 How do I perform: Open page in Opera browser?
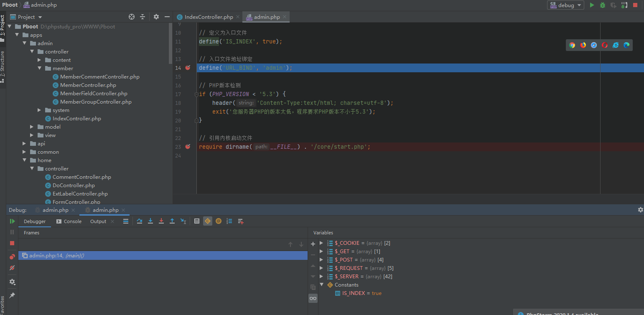point(605,45)
